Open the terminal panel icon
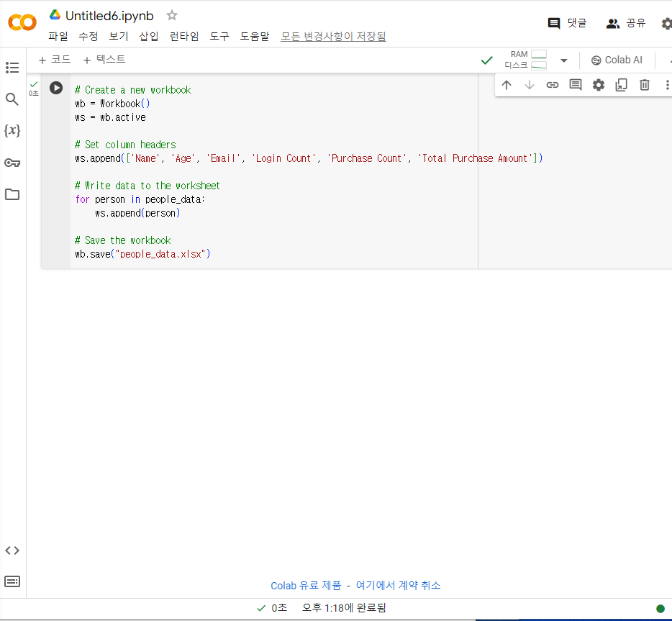 [x=12, y=581]
